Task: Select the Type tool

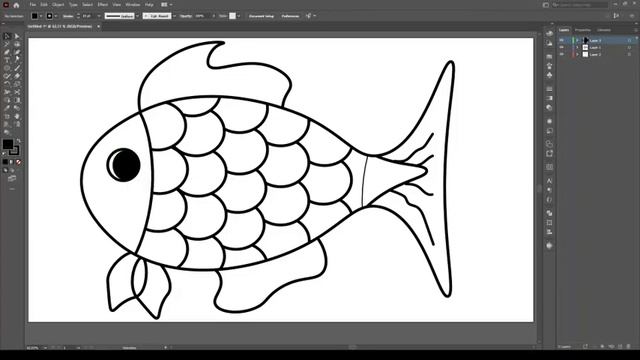Action: click(x=7, y=60)
